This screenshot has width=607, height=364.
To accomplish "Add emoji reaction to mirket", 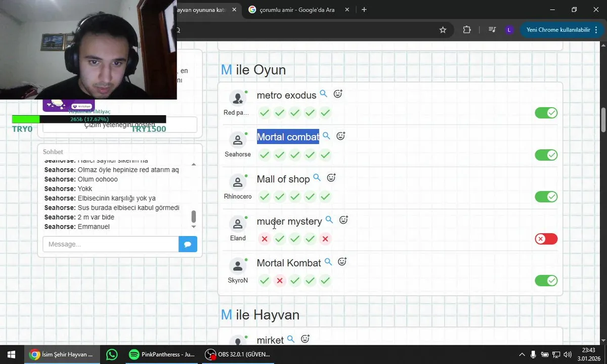I will [x=305, y=339].
